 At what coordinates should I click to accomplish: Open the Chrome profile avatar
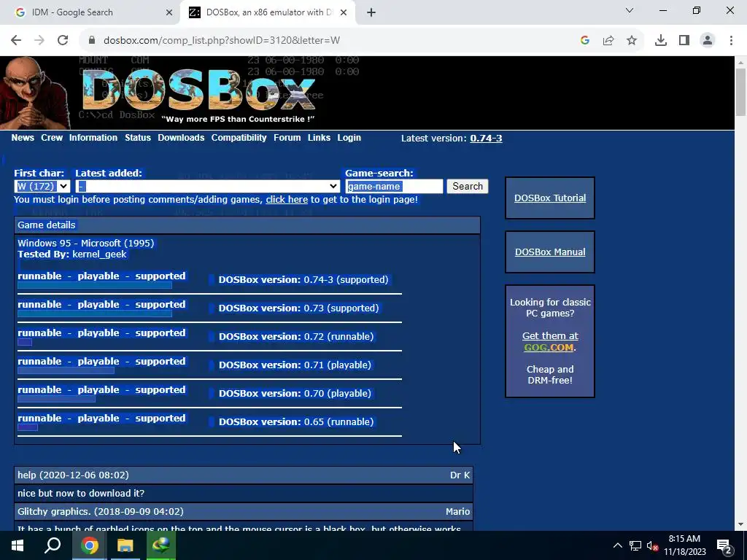click(x=708, y=41)
